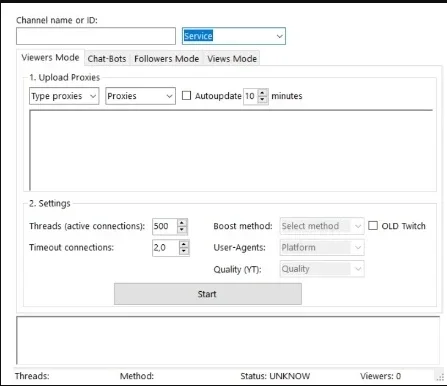
Task: Decrease Timeout connections with down arrow
Action: pyautogui.click(x=184, y=251)
